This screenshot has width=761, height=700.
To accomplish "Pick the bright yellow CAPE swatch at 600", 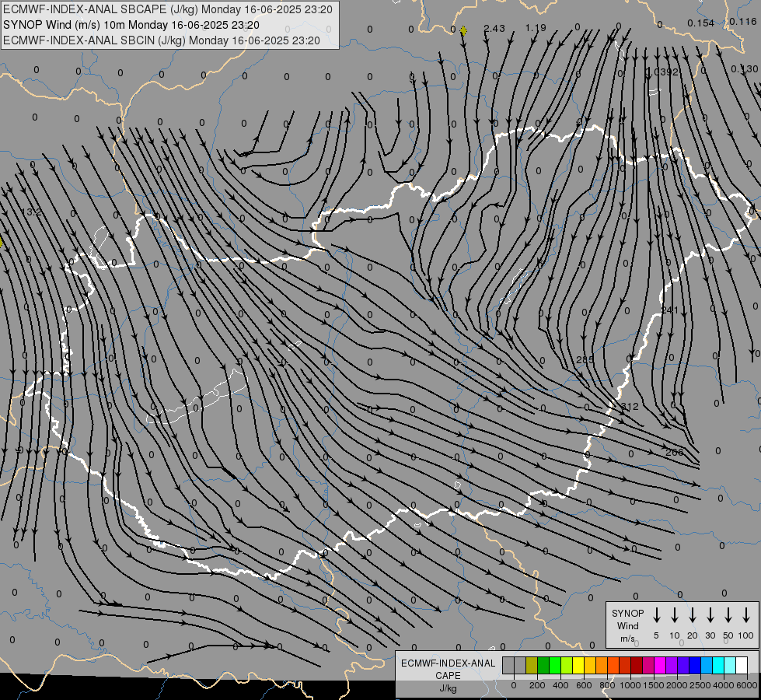I will pyautogui.click(x=578, y=665).
